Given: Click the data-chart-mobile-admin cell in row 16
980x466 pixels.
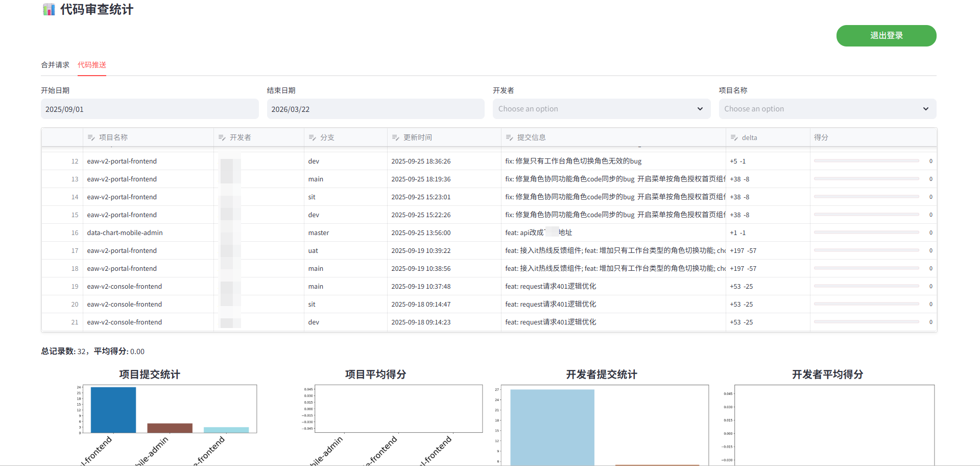Looking at the screenshot, I should tap(125, 232).
